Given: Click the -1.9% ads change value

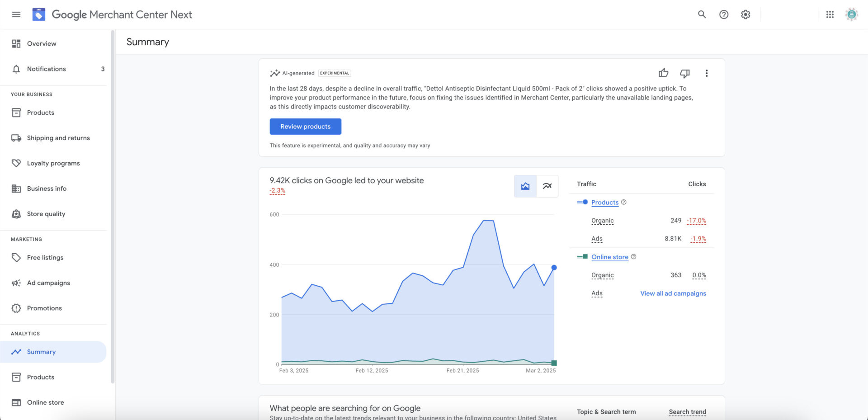Looking at the screenshot, I should pos(698,239).
